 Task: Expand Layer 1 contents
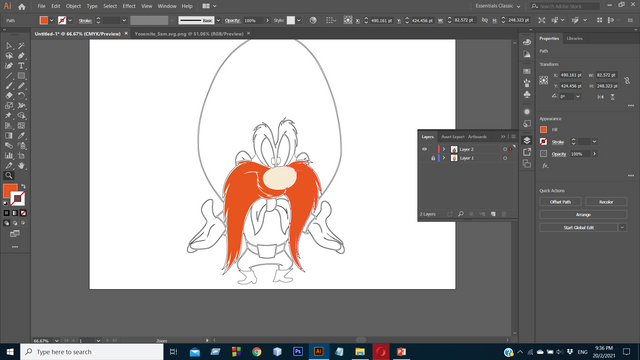444,158
